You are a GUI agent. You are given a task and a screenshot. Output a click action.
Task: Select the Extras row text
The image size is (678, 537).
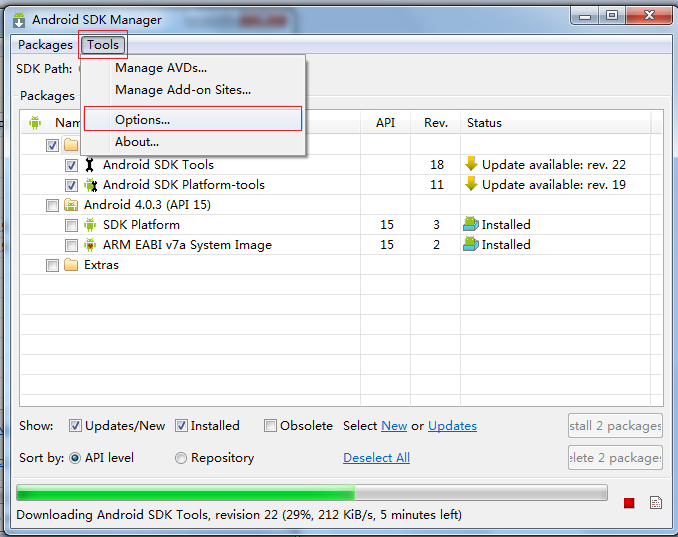[x=101, y=265]
